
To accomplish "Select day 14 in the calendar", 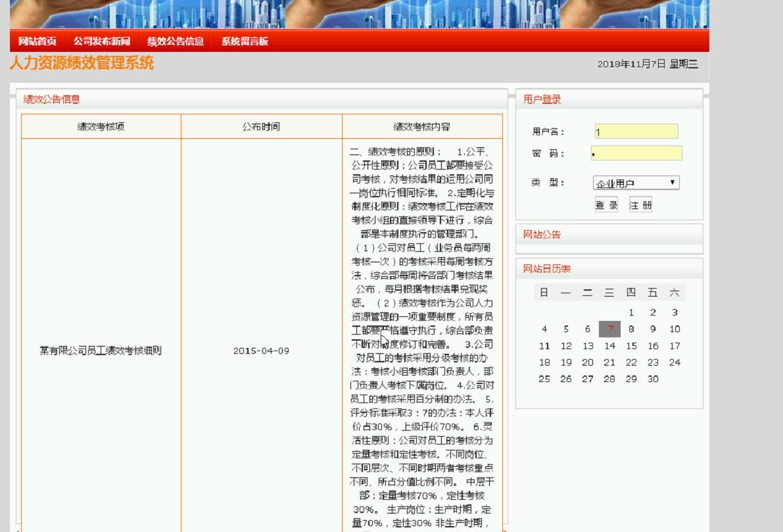I will 609,346.
